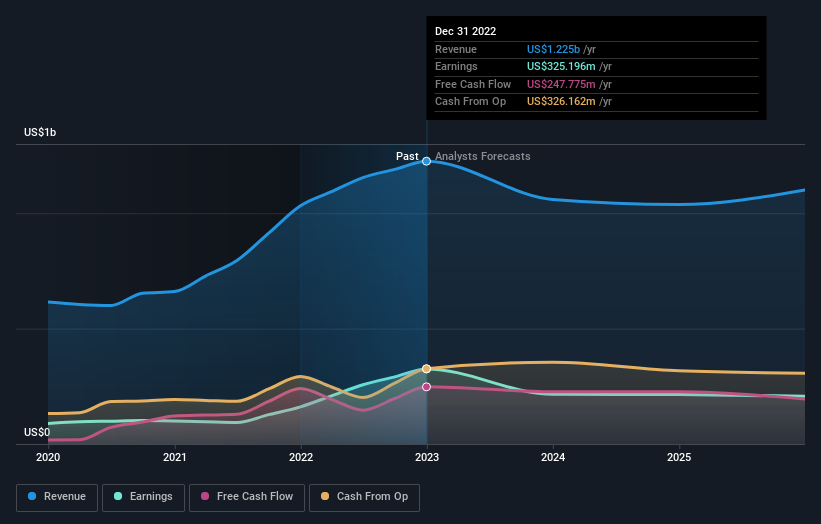The width and height of the screenshot is (821, 524).
Task: Click the Earnings row label in tooltip
Action: click(456, 66)
